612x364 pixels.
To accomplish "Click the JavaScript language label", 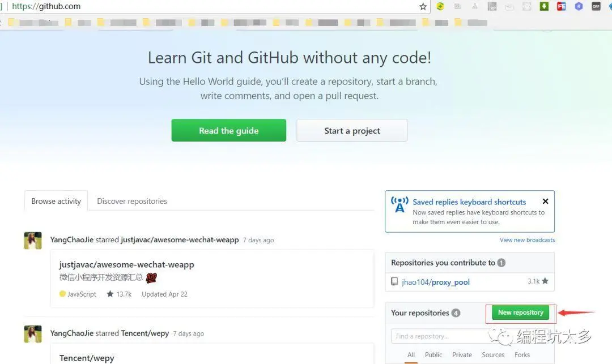I will [x=78, y=294].
